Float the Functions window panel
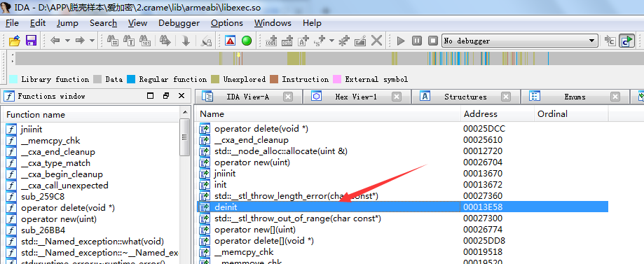The height and width of the screenshot is (264, 644). tap(166, 96)
